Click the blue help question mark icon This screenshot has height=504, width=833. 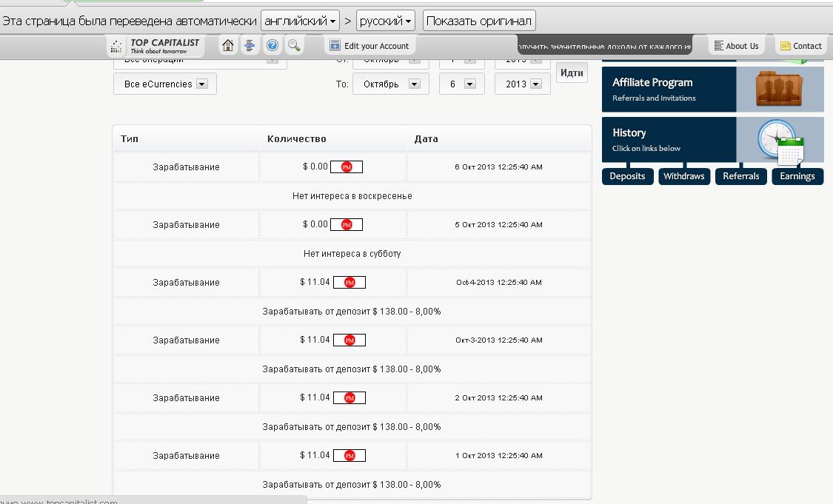point(272,46)
